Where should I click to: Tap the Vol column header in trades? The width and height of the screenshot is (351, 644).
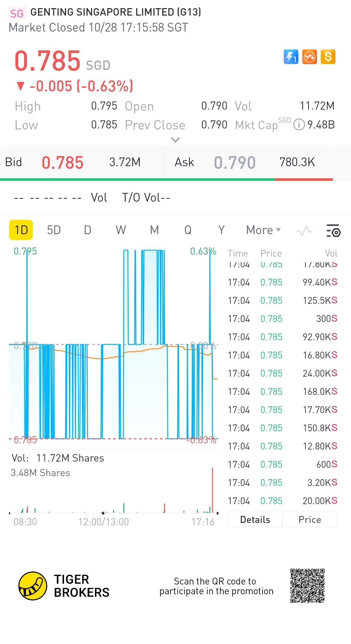coord(331,253)
